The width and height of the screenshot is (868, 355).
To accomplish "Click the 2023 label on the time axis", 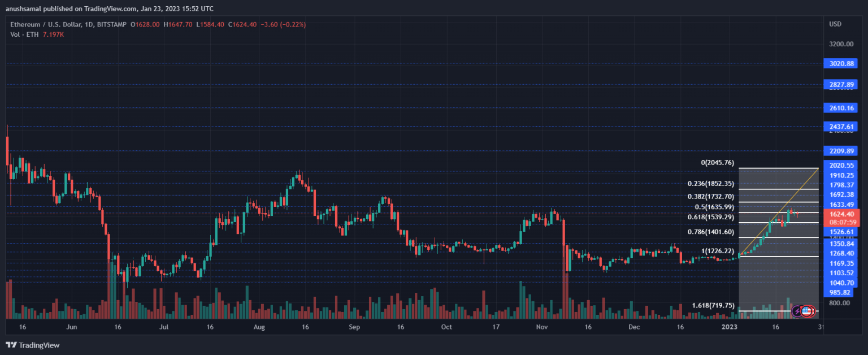I will pos(729,327).
